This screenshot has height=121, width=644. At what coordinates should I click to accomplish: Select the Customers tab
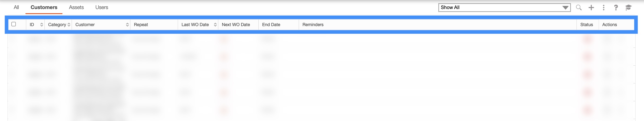pyautogui.click(x=44, y=7)
